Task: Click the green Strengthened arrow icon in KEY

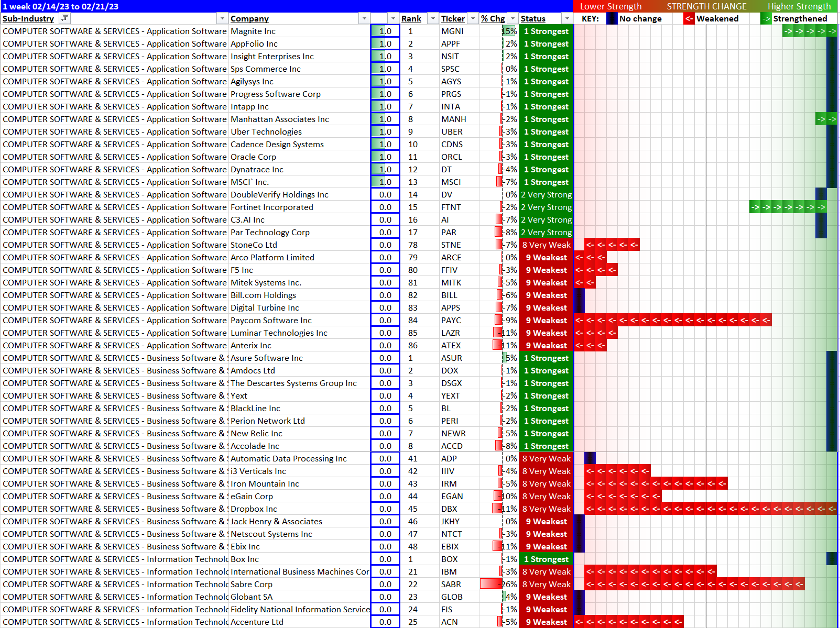Action: click(x=766, y=19)
